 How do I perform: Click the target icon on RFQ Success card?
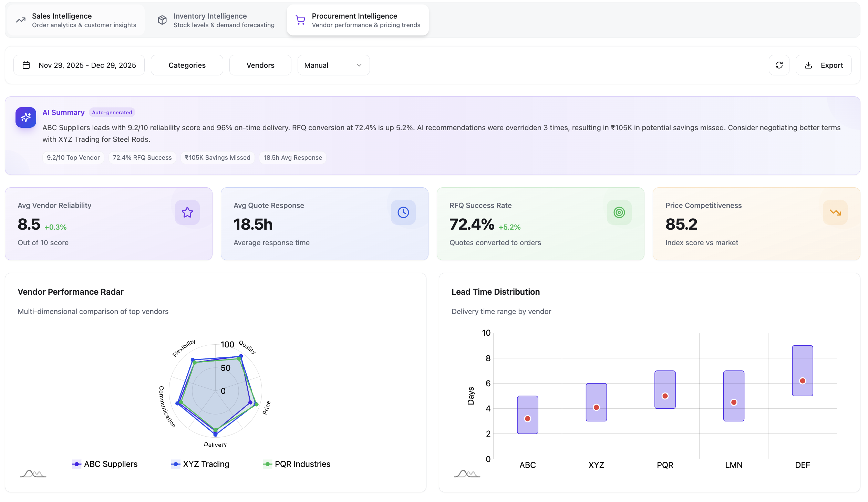(619, 212)
